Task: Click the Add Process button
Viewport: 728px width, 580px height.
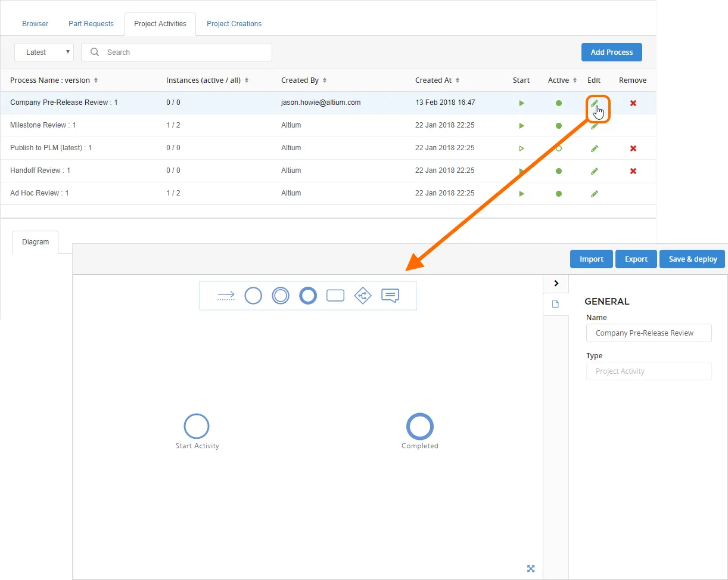Action: (612, 52)
